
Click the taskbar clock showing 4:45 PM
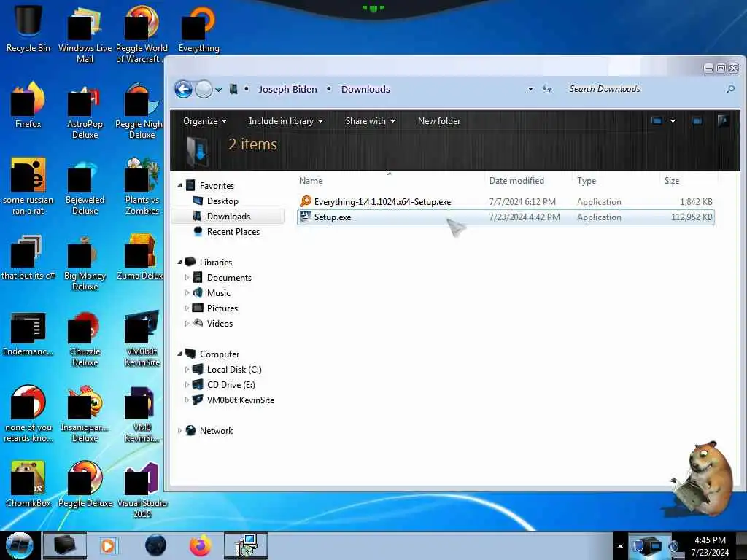coord(710,545)
